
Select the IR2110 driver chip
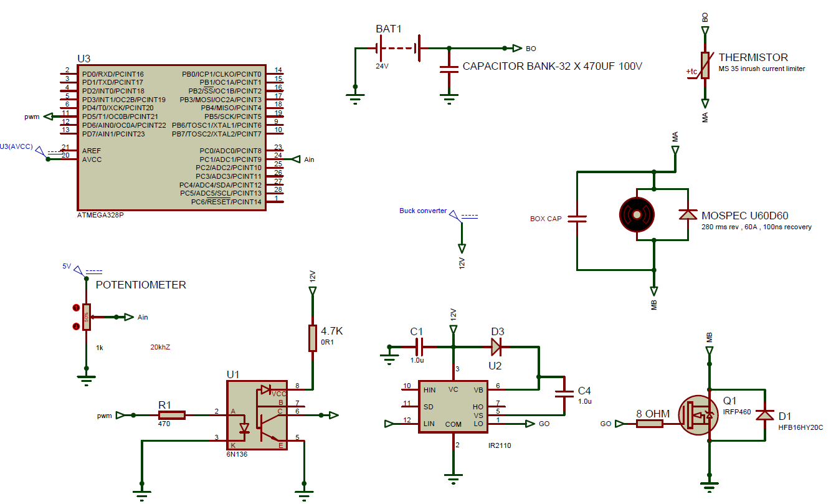tap(453, 406)
